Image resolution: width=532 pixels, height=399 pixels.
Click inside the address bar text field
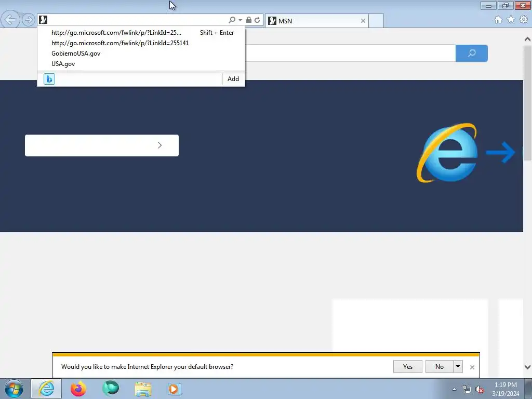137,20
